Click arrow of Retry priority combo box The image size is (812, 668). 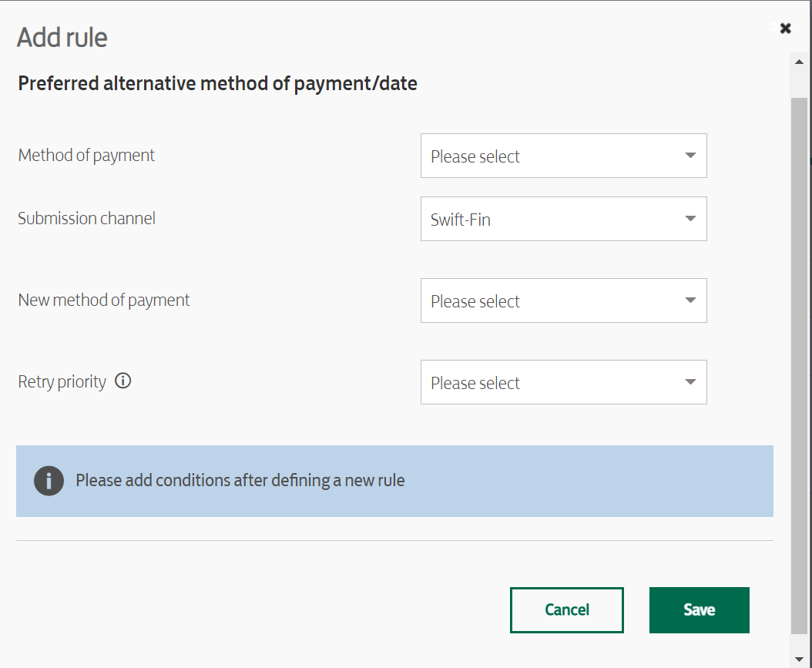[x=690, y=382]
